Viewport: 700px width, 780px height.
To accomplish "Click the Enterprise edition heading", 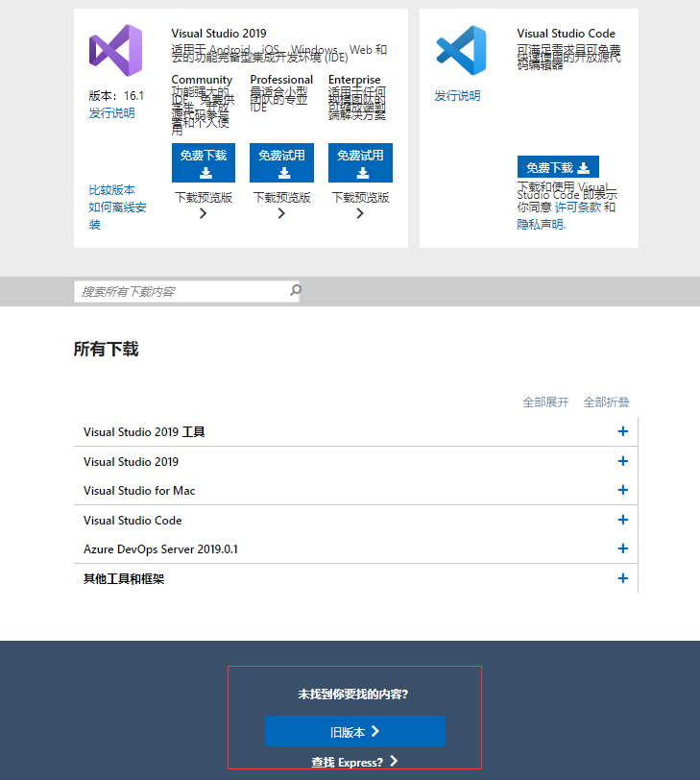I will coord(354,80).
